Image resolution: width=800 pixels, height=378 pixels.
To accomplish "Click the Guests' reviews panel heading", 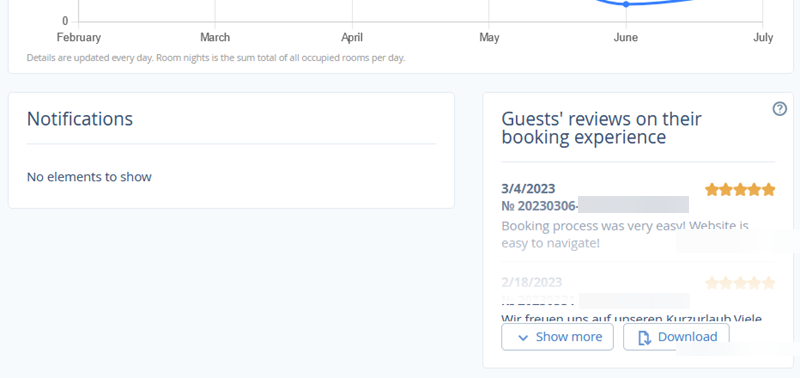I will click(x=602, y=128).
